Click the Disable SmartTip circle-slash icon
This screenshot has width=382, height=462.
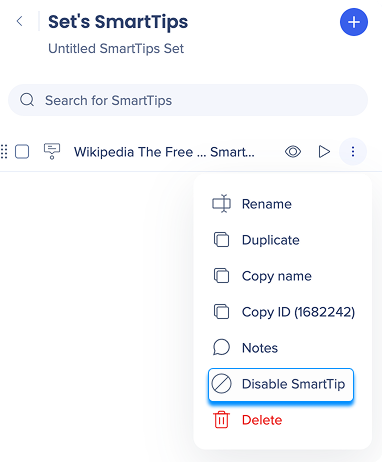(x=221, y=384)
